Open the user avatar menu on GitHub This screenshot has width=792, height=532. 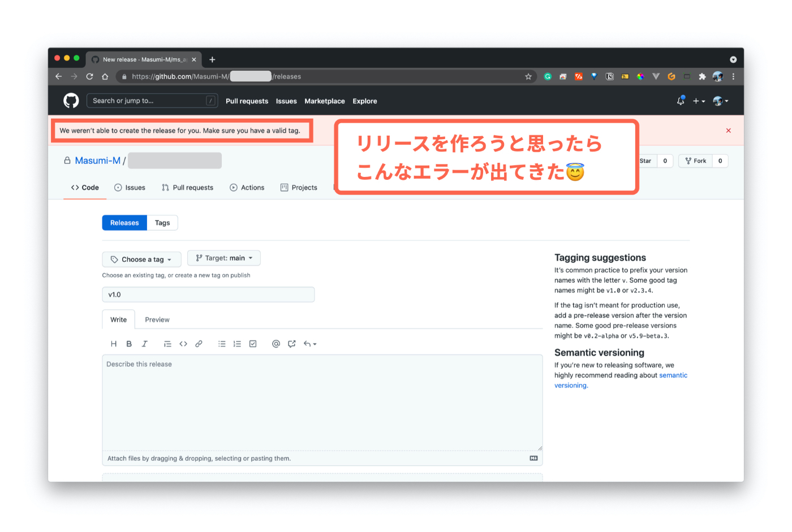tap(721, 101)
